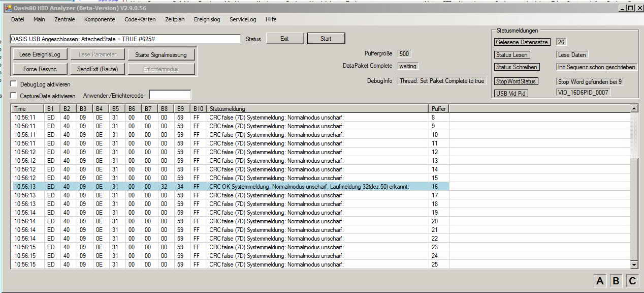Screen dimensions: 644x293
Task: Click Starte Signalmessung button
Action: click(160, 54)
